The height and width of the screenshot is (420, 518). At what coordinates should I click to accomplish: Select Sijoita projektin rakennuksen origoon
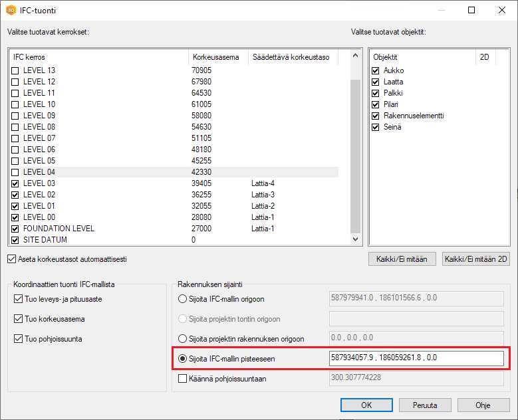pos(183,338)
